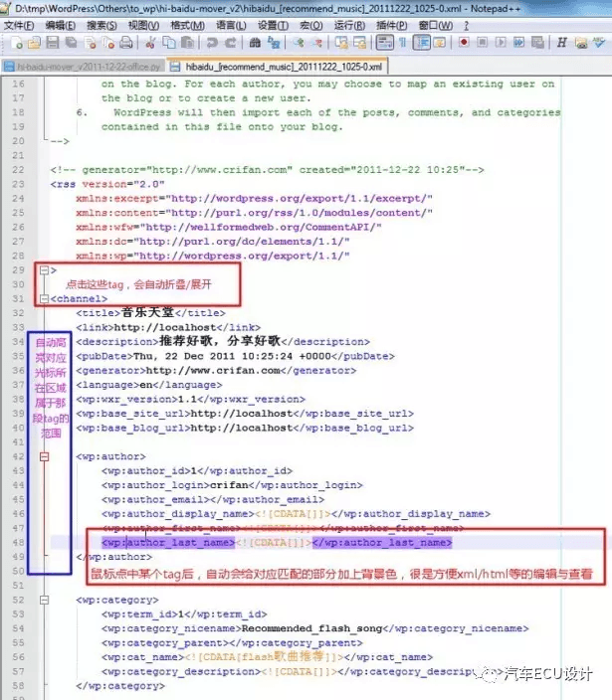Start macro recording with red dot
The width and height of the screenshot is (612, 700).
click(x=464, y=43)
